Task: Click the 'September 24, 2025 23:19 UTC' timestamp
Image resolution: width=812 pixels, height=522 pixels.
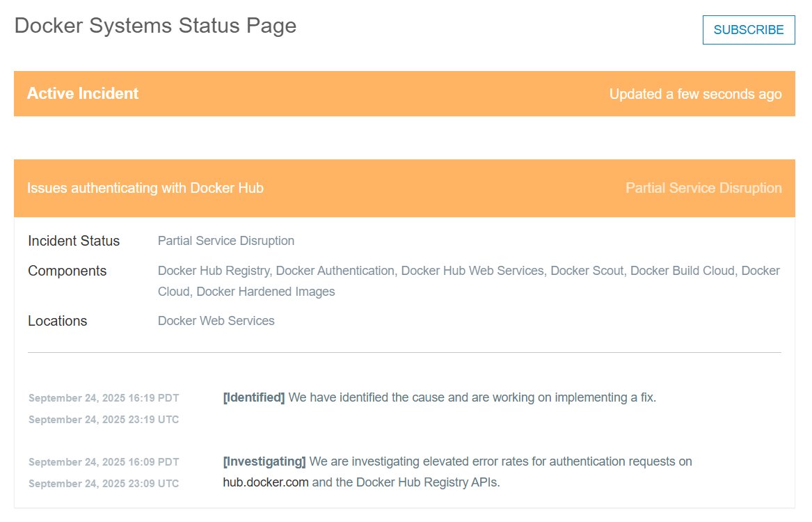Action: point(104,420)
